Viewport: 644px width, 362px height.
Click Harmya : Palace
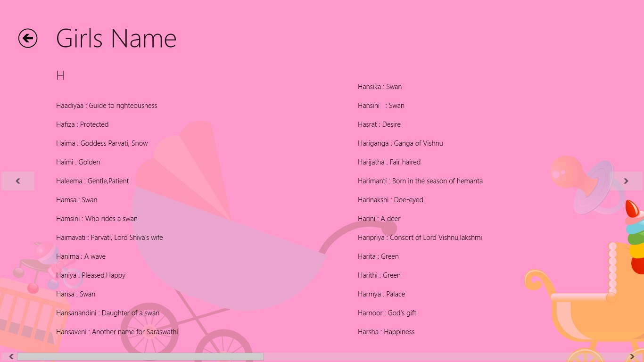[x=381, y=294]
